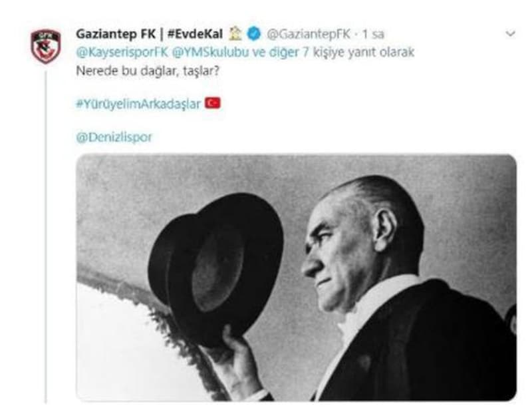Open the @GaziantepFK handle link
The height and width of the screenshot is (416, 532).
tap(309, 34)
